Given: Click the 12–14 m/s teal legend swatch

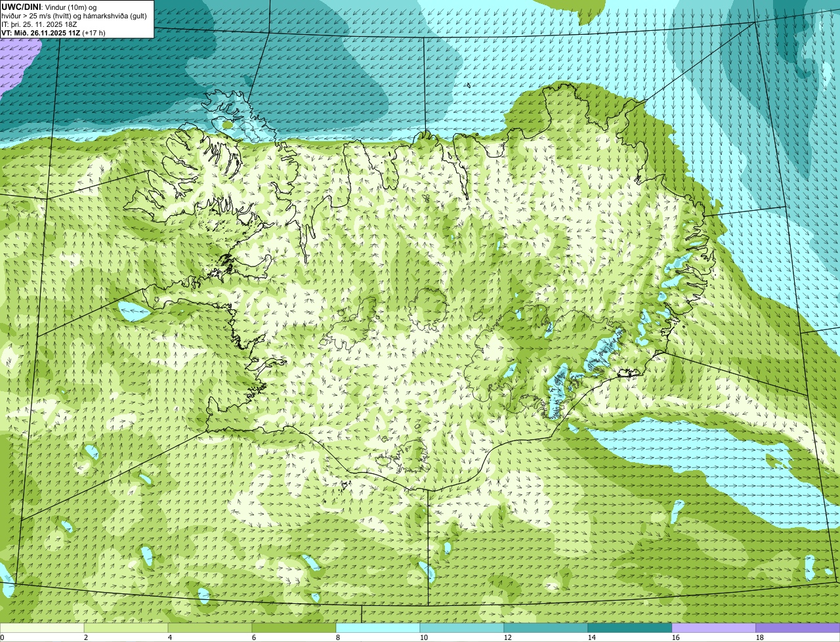Looking at the screenshot, I should 546,628.
